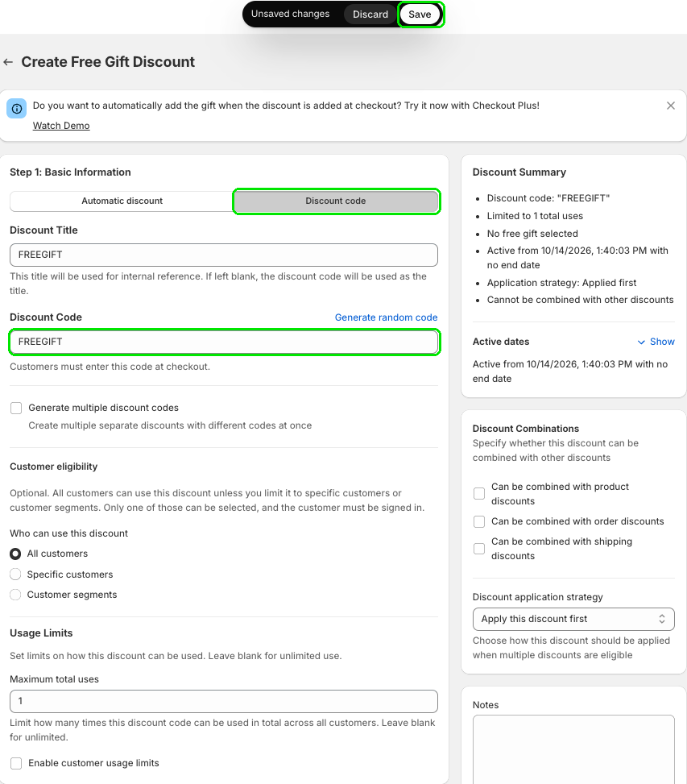This screenshot has height=784, width=687.
Task: Select the Specific customers option
Action: [x=15, y=575]
